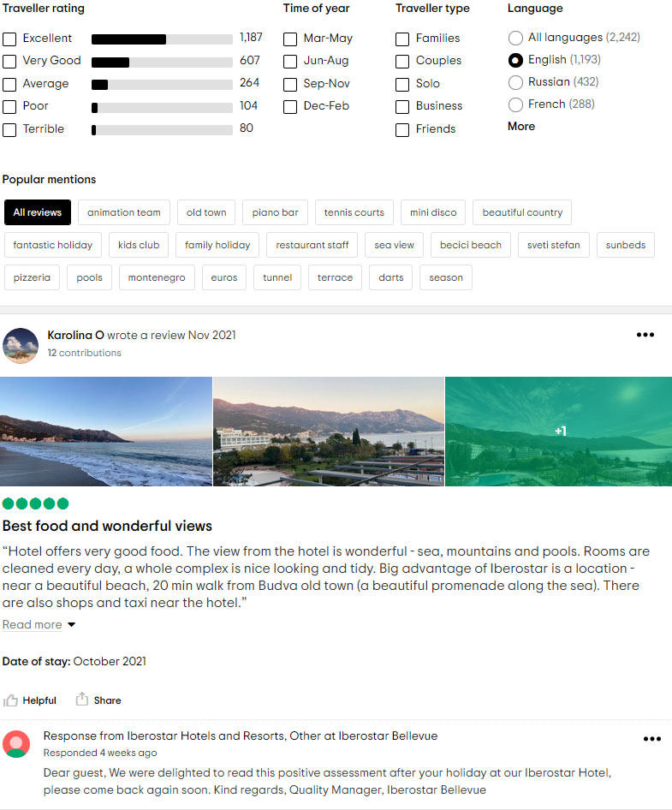Click the Iberostar responder avatar icon
The height and width of the screenshot is (810, 672).
16,744
